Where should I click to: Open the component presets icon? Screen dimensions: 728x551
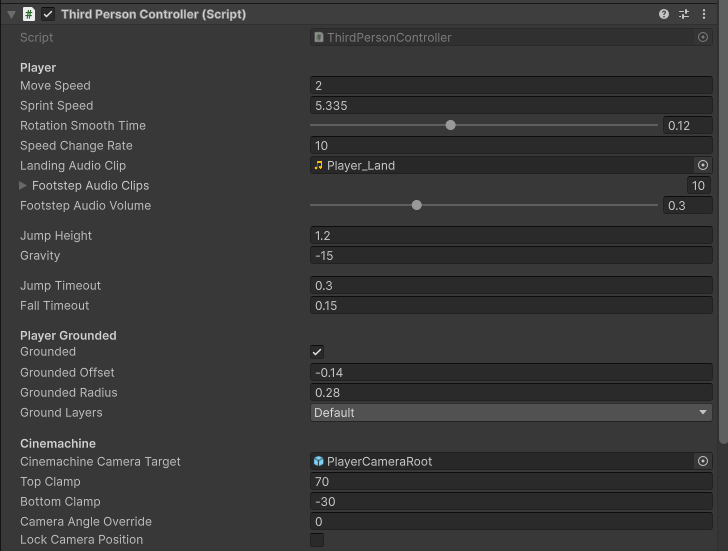pyautogui.click(x=684, y=14)
